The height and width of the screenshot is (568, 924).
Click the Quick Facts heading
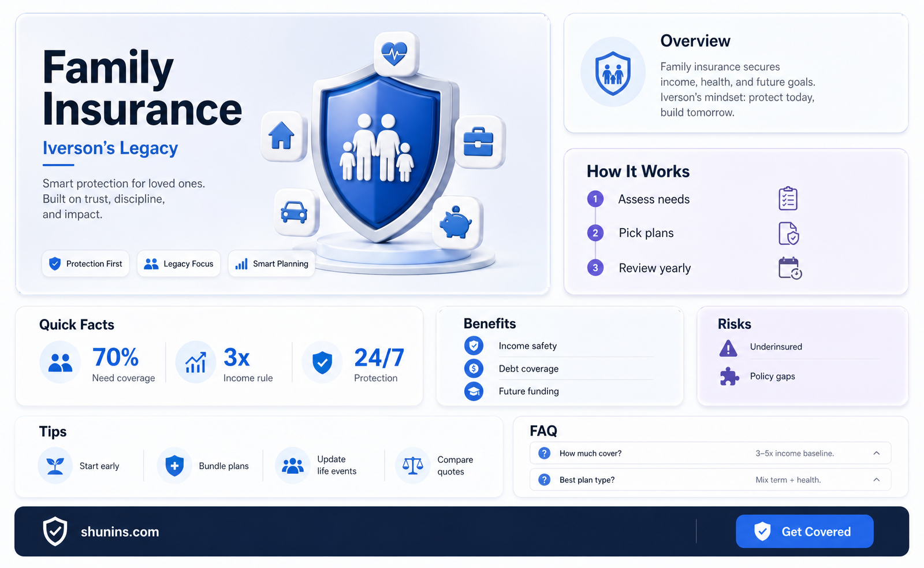(77, 325)
